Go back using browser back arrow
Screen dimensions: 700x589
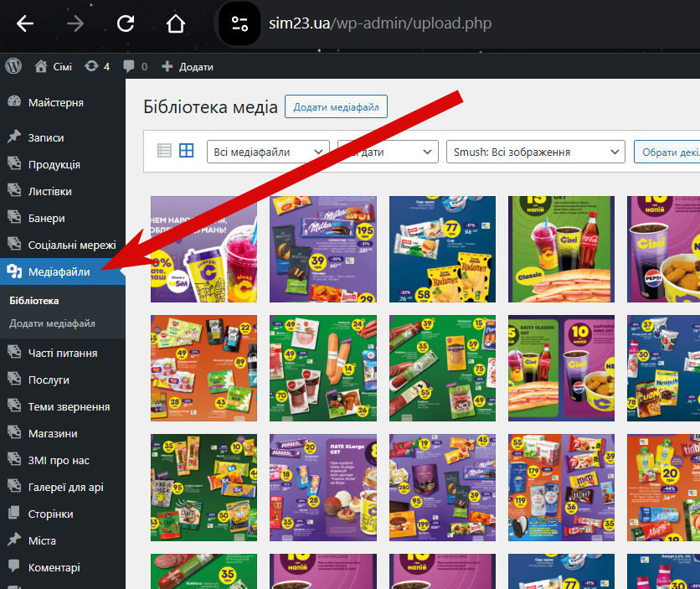click(x=25, y=23)
